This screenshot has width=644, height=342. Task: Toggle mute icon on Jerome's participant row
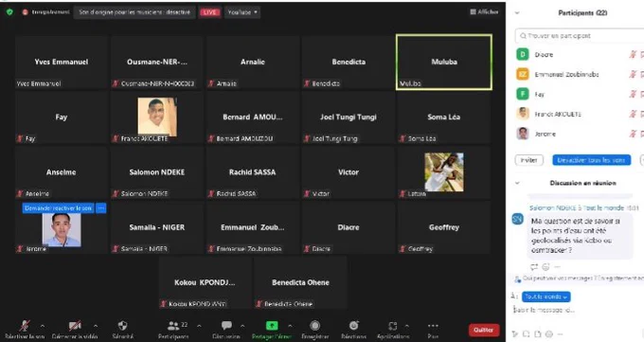coord(633,134)
